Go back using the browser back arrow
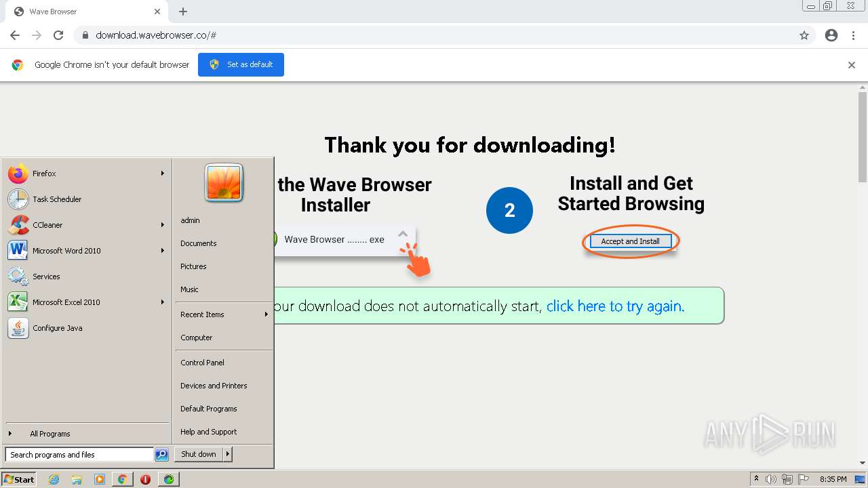This screenshot has height=488, width=868. [x=15, y=35]
